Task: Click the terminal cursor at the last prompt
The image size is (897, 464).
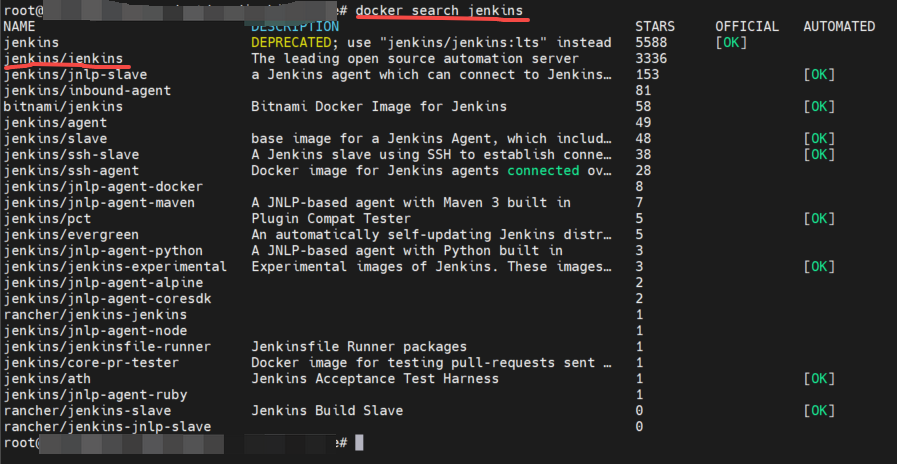Action: 359,443
